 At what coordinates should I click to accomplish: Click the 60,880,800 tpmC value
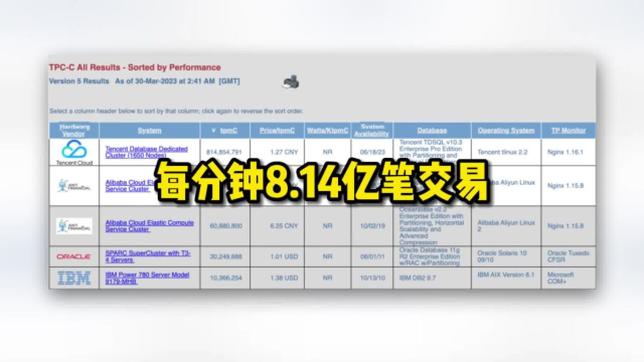tap(226, 226)
